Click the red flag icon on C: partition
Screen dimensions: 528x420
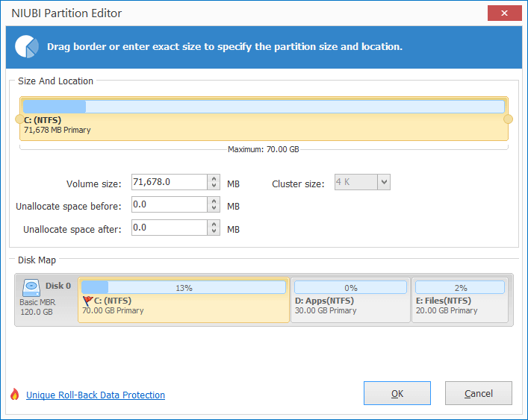[x=87, y=301]
